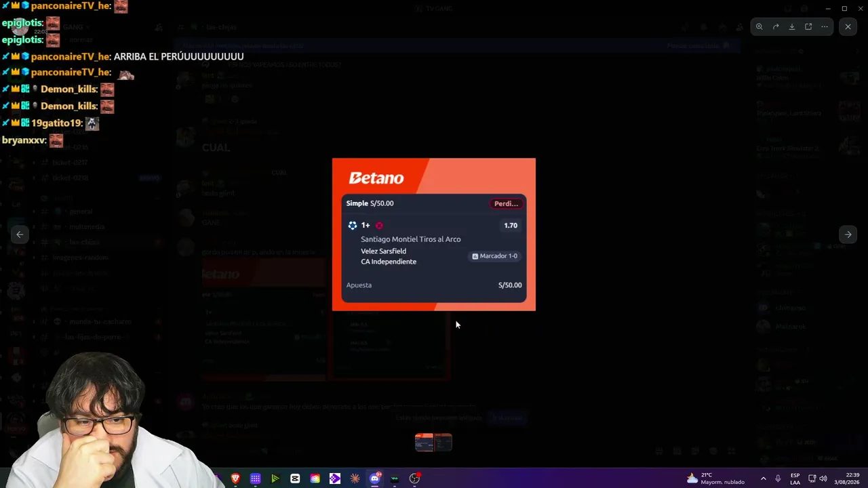Go to the previous image
The height and width of the screenshot is (488, 868).
tap(20, 235)
